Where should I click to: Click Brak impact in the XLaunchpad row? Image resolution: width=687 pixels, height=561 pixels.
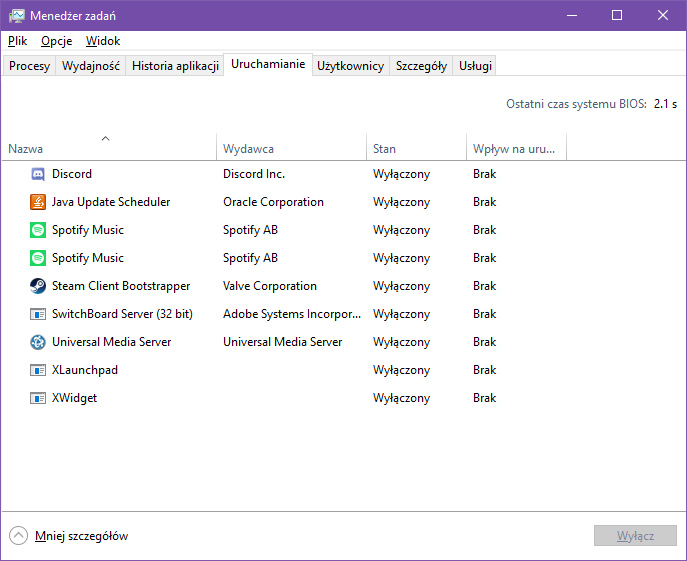point(485,370)
